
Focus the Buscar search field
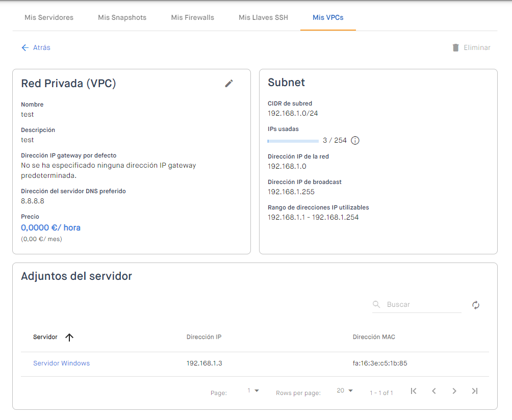point(422,304)
